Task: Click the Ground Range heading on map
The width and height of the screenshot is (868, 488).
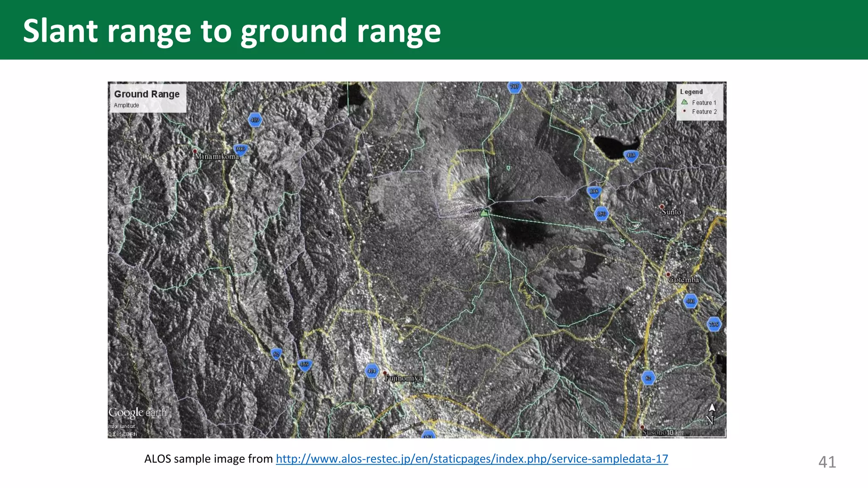Action: point(147,94)
